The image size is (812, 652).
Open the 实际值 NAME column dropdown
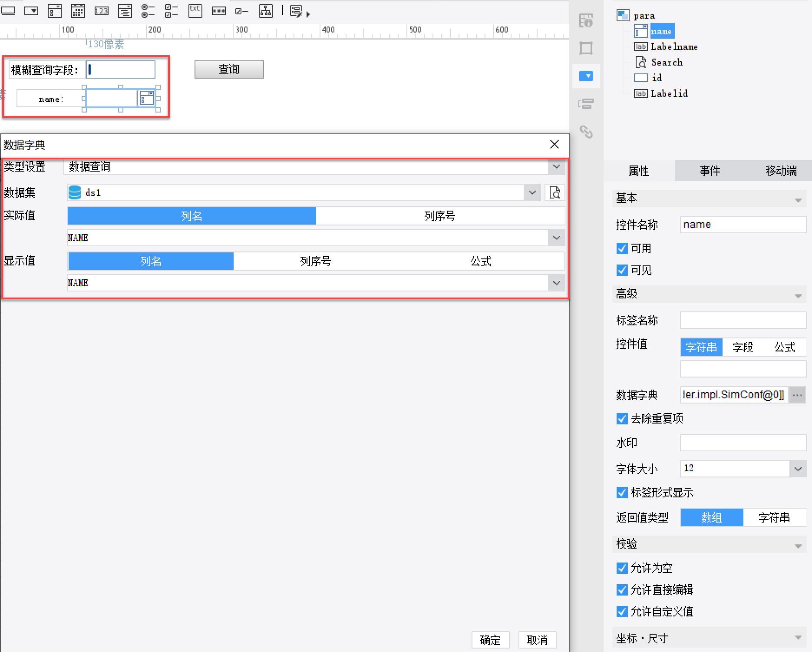(x=557, y=238)
